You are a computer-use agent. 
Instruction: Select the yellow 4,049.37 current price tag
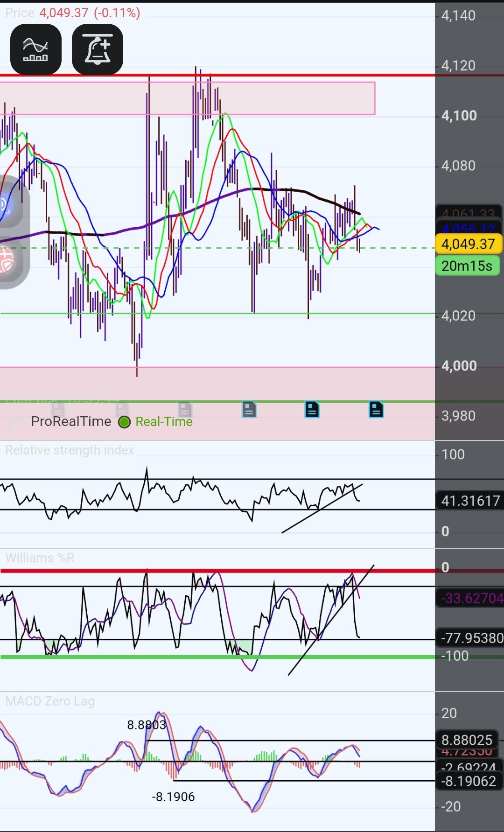[x=468, y=244]
